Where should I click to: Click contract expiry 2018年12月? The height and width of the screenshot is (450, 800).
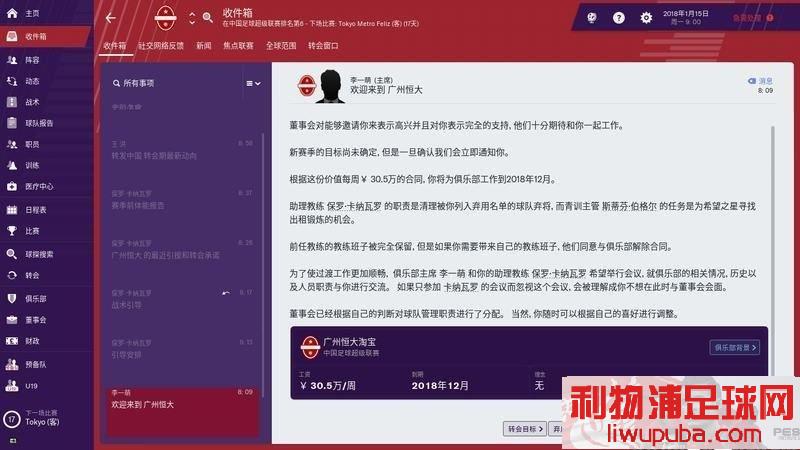point(440,386)
